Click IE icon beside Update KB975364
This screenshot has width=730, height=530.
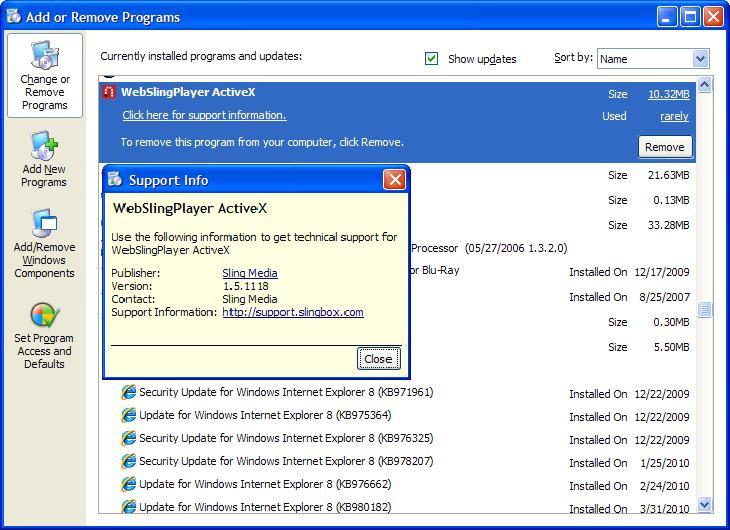[128, 415]
